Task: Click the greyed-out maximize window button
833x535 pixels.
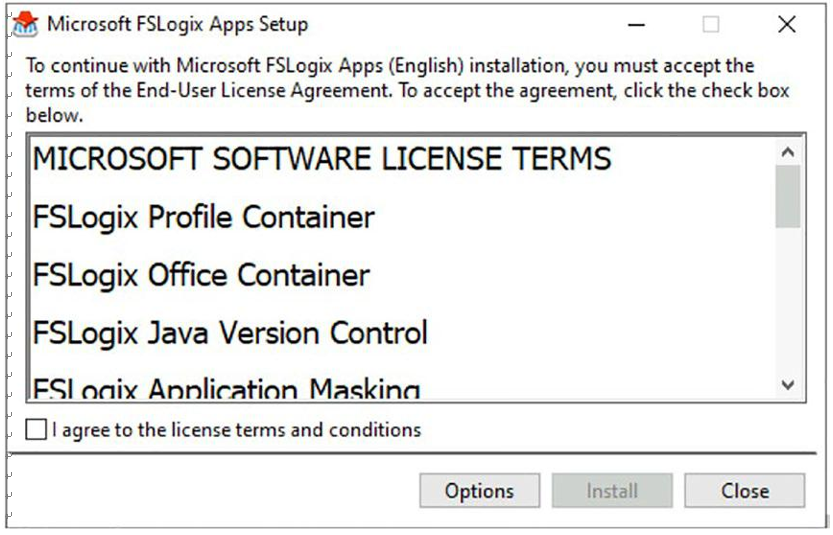Action: tap(711, 24)
